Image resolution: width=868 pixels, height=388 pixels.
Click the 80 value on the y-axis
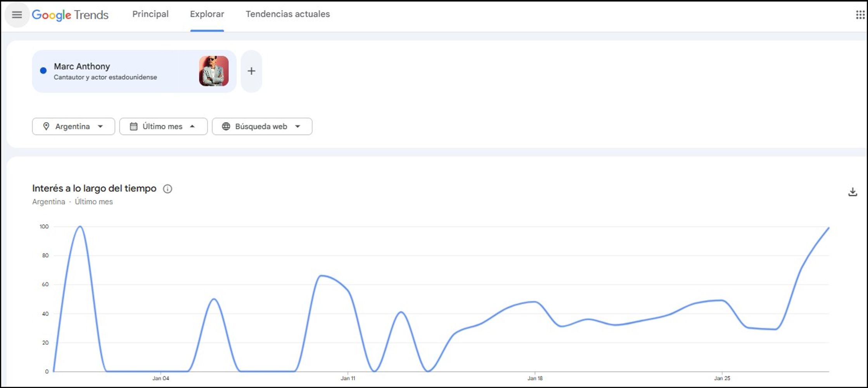pyautogui.click(x=45, y=256)
